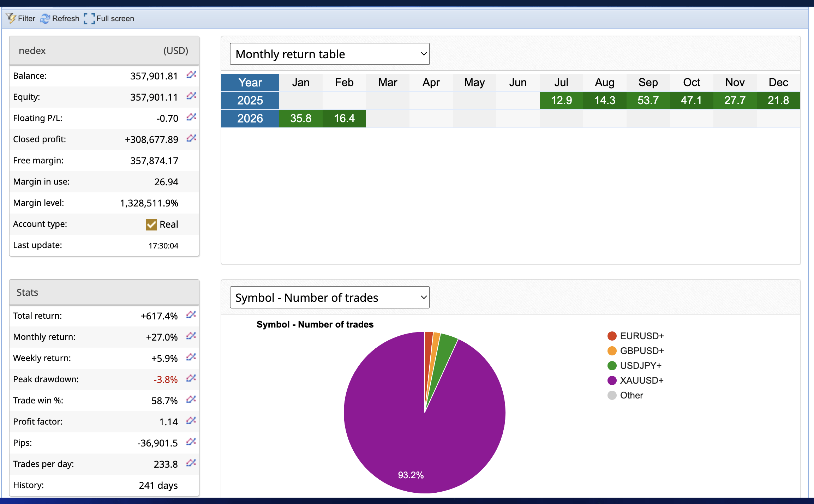Open the Total return chart icon

(x=191, y=315)
